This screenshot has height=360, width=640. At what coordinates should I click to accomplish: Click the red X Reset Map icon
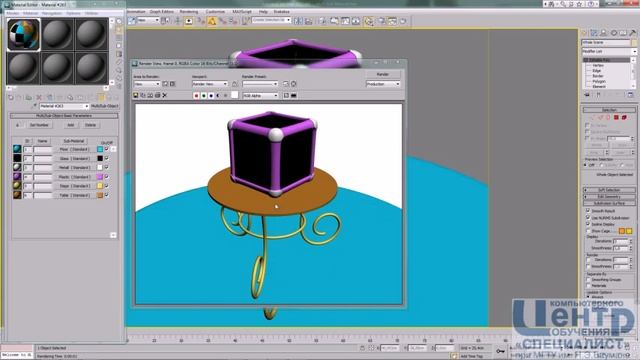click(39, 98)
